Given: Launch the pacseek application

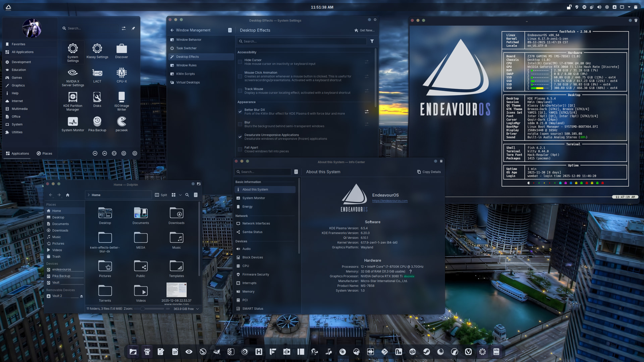Looking at the screenshot, I should coord(121,124).
